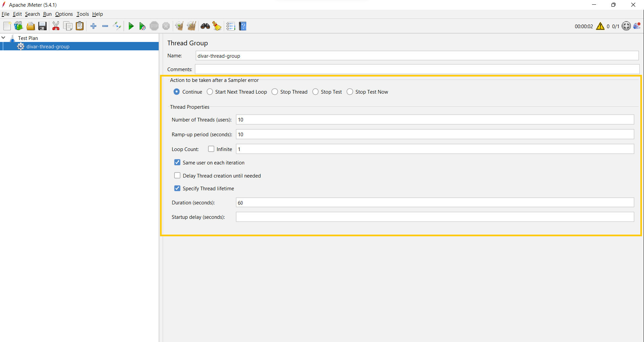Image resolution: width=644 pixels, height=342 pixels.
Task: Uncheck Same user on each iteration
Action: [177, 162]
